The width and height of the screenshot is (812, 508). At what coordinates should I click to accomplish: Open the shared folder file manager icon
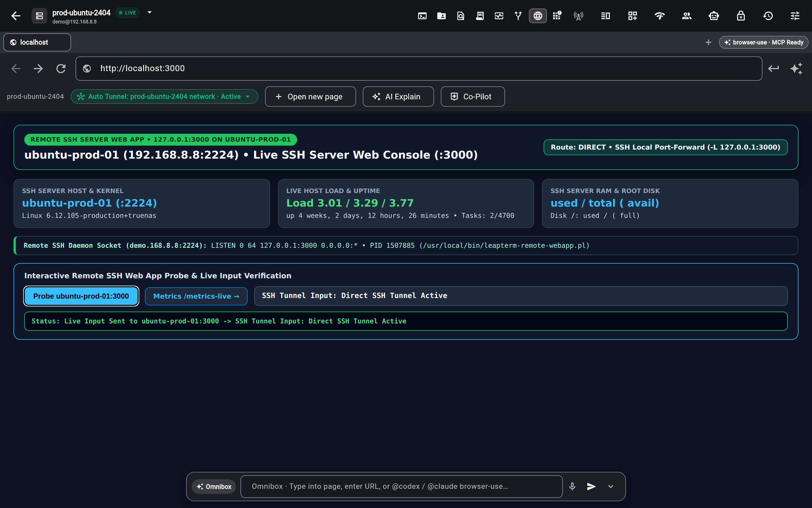[x=441, y=16]
